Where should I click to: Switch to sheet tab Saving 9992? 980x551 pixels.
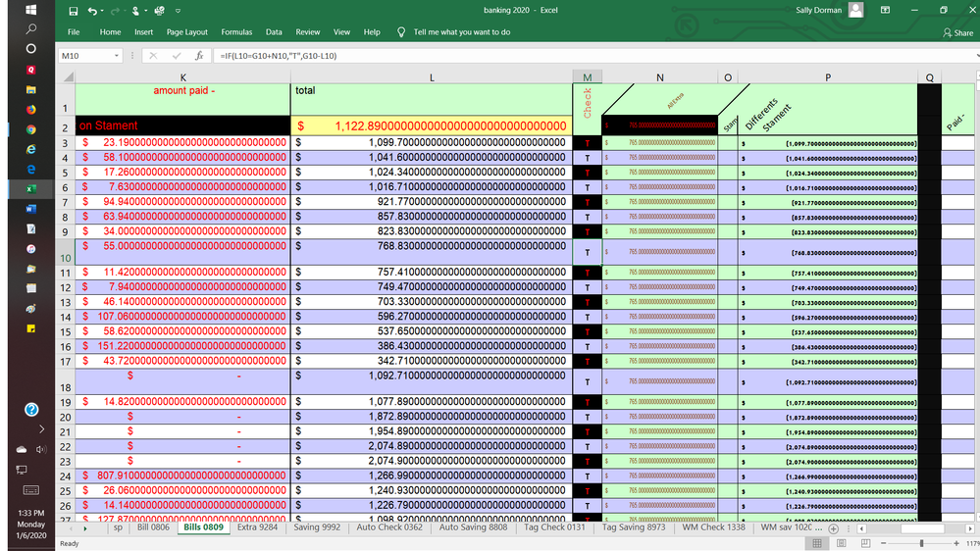[x=317, y=527]
